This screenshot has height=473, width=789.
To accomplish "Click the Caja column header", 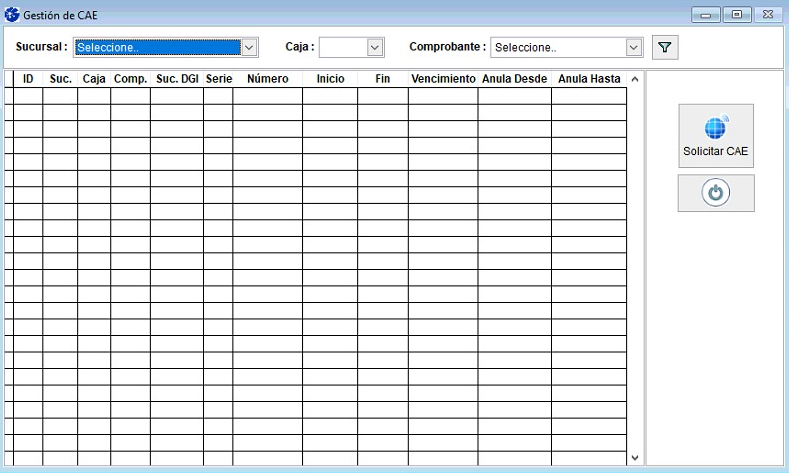I will pos(94,79).
